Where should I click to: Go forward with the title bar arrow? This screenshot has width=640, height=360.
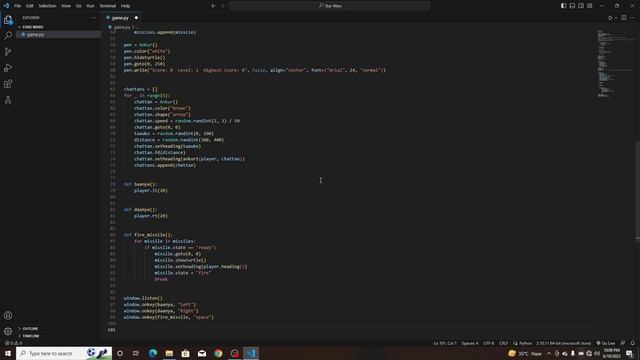tap(223, 6)
